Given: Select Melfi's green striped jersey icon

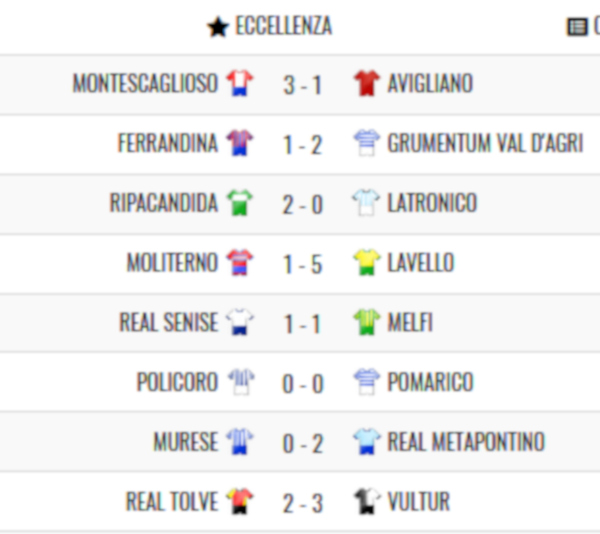Looking at the screenshot, I should (x=367, y=322).
